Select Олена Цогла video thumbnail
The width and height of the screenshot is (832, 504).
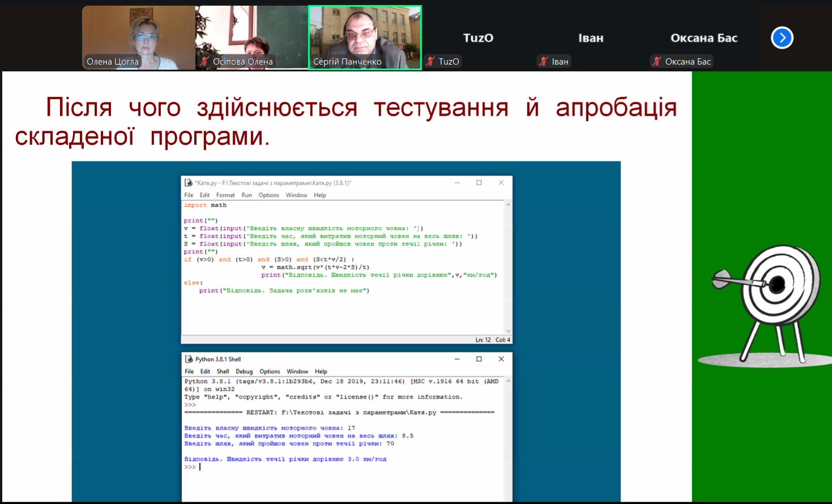[139, 37]
